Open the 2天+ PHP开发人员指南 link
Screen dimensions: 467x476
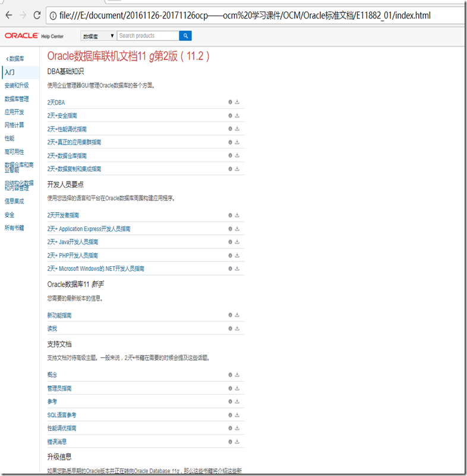click(73, 256)
